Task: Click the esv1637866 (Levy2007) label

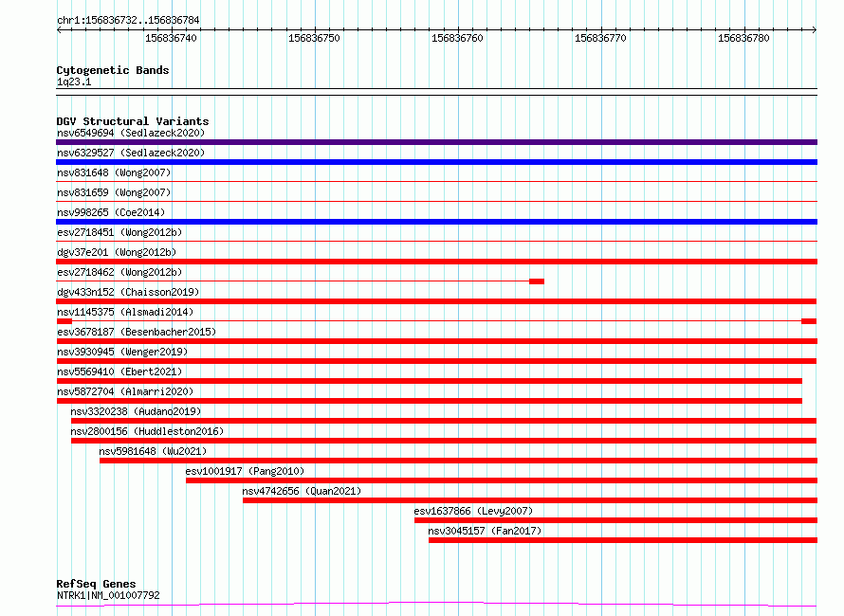Action: tap(473, 511)
